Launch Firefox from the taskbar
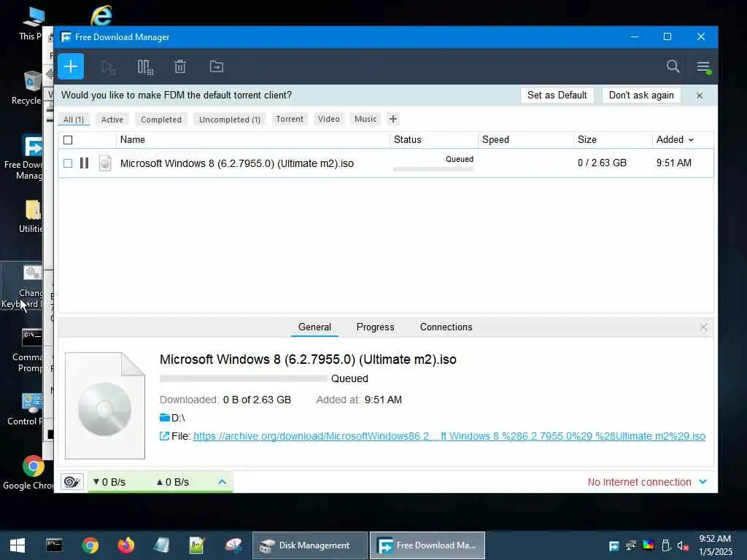Screen dimensions: 747x560 [x=125, y=545]
